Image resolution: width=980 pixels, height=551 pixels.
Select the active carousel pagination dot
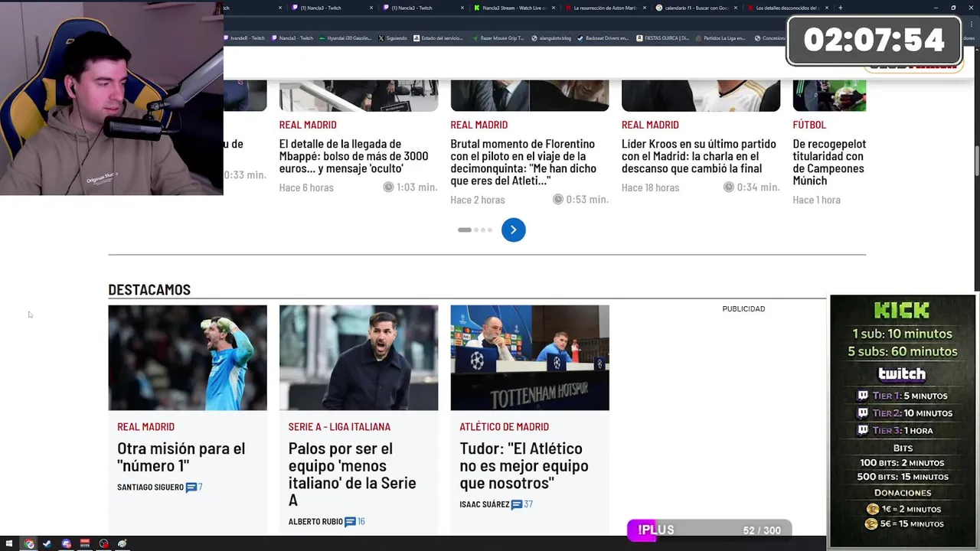coord(464,230)
